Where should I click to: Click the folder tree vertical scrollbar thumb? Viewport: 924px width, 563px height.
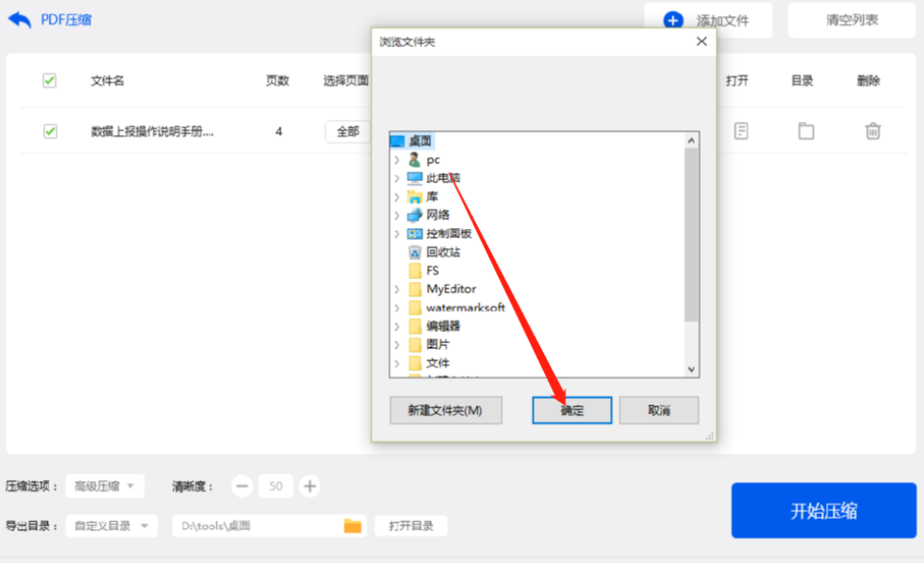pyautogui.click(x=691, y=235)
